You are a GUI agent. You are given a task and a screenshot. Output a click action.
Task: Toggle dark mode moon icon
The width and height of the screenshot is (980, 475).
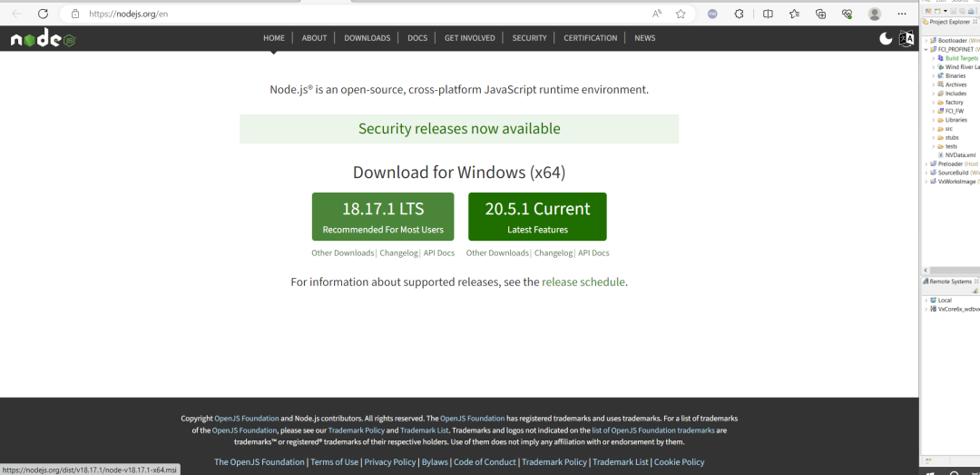[x=886, y=39]
